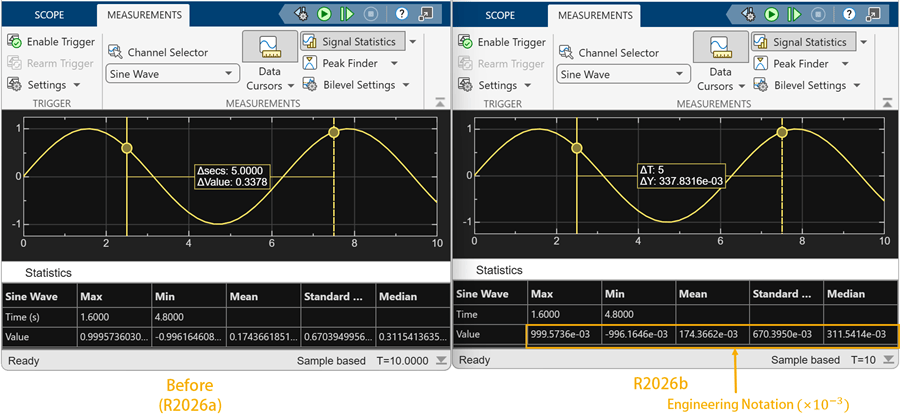Click Rearm Trigger in the R2026b window

pyautogui.click(x=502, y=64)
